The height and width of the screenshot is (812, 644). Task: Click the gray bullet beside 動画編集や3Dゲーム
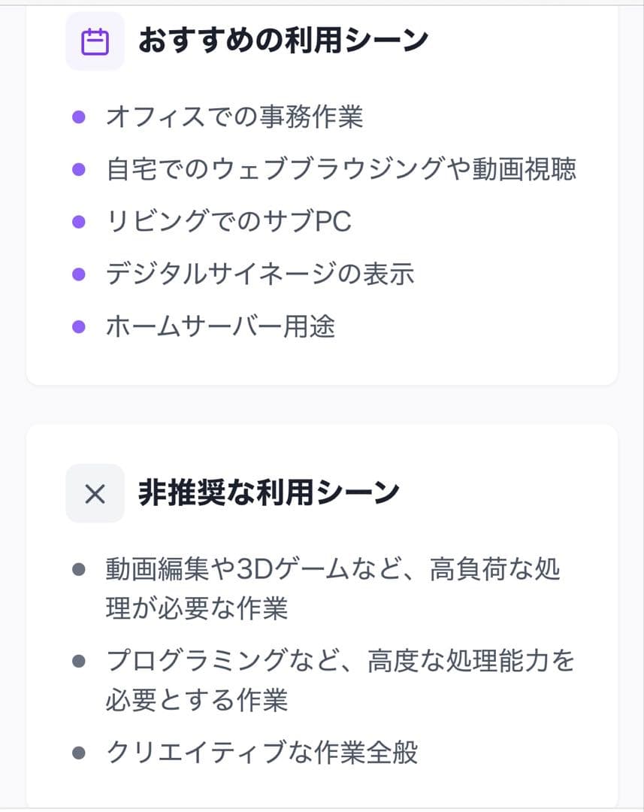[x=78, y=570]
